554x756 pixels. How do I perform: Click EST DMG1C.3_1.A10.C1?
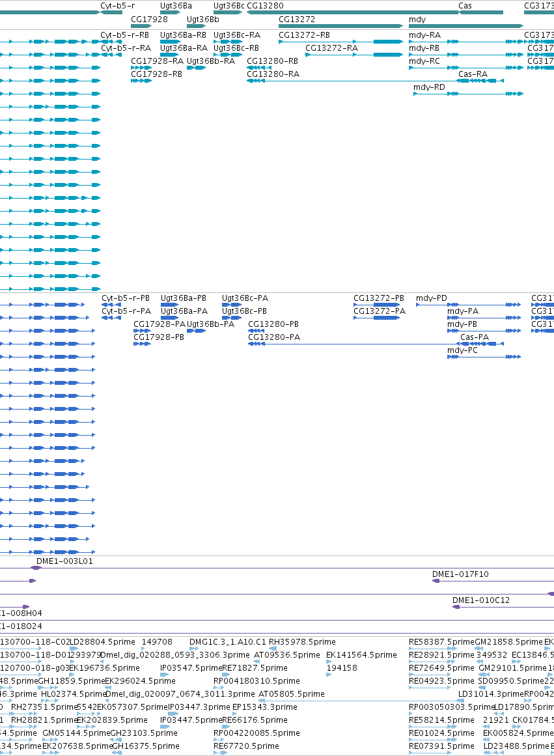pyautogui.click(x=228, y=642)
